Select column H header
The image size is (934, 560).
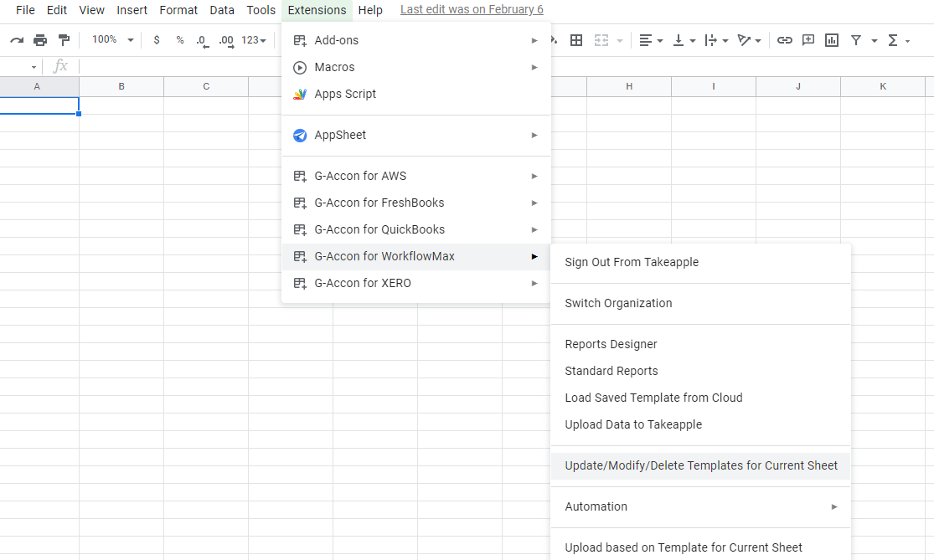point(629,86)
